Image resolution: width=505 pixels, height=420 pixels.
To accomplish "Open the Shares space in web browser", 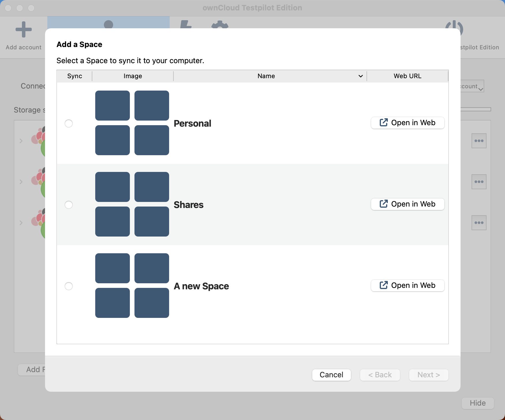I will [407, 204].
